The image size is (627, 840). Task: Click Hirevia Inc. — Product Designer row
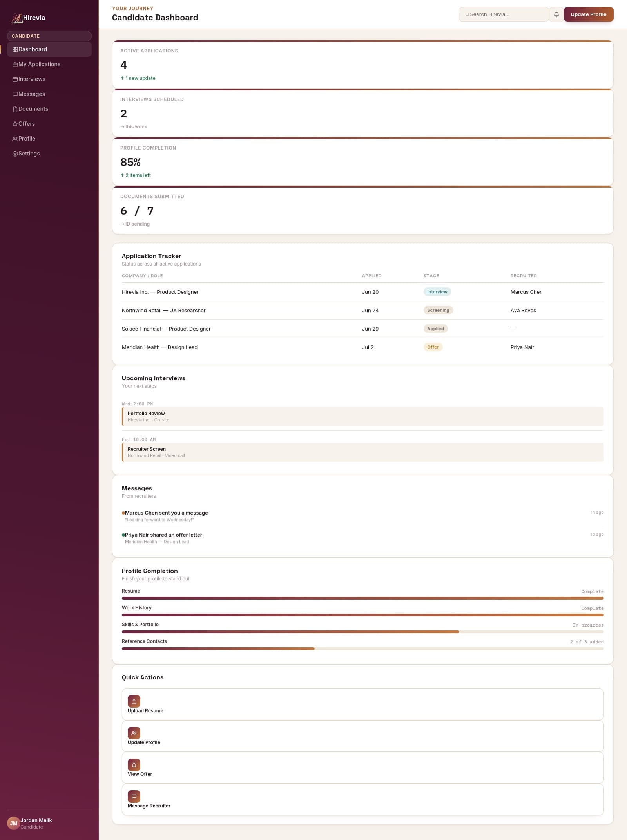click(362, 292)
